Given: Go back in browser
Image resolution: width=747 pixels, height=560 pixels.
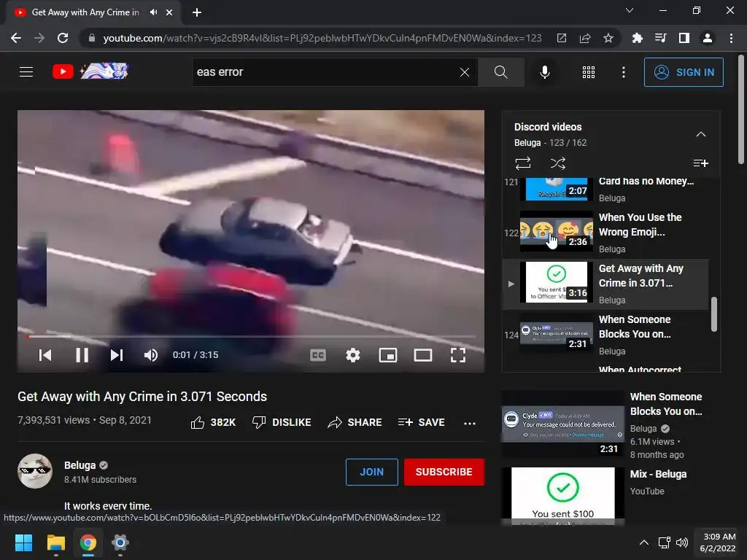Looking at the screenshot, I should (16, 38).
